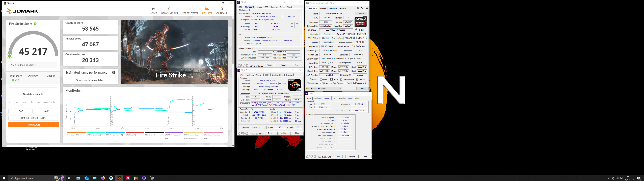Click the GPU-Z screenshot camera icon
This screenshot has width=644, height=181.
(x=358, y=8)
